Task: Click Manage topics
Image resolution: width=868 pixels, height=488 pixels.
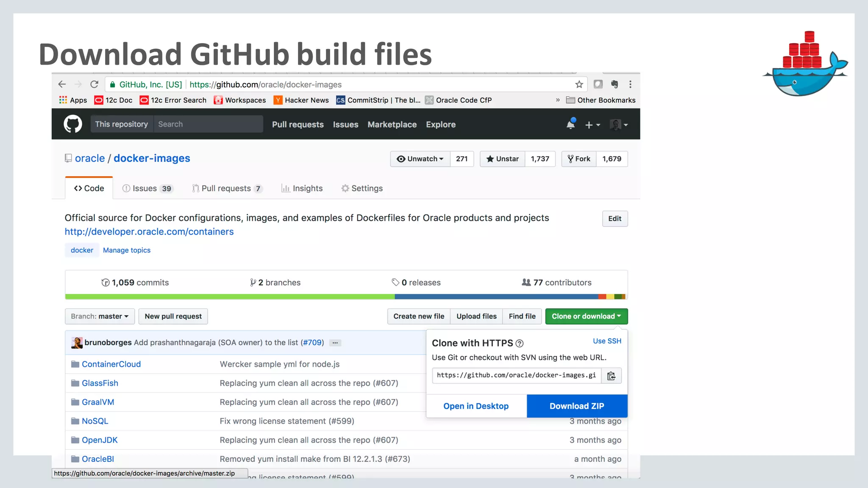Action: (x=127, y=250)
